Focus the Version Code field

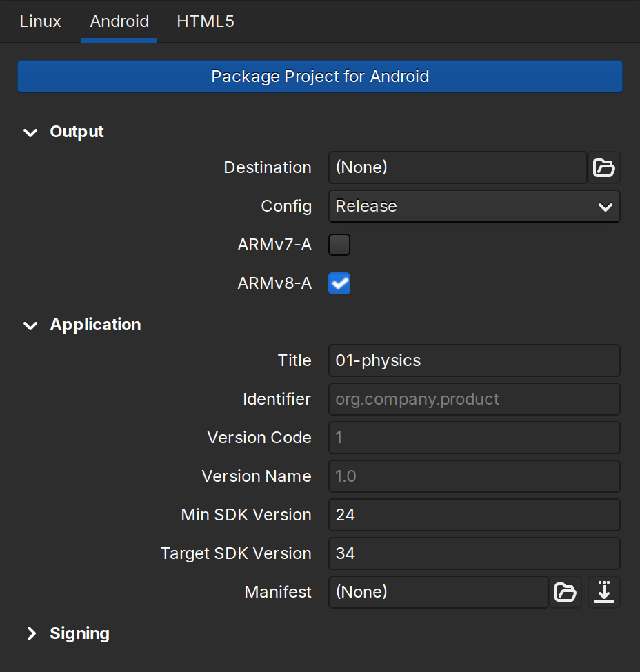(474, 438)
